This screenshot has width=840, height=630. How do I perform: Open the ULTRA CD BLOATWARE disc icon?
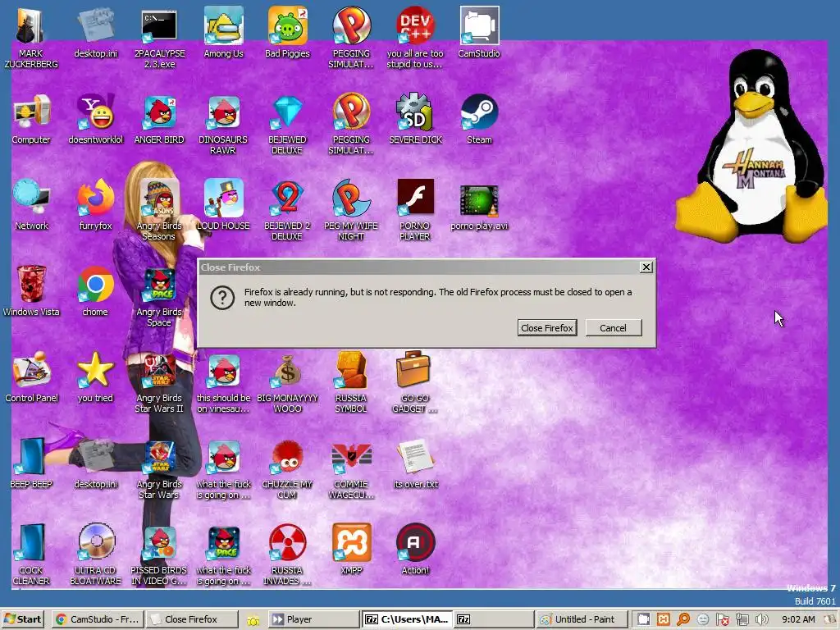(95, 555)
